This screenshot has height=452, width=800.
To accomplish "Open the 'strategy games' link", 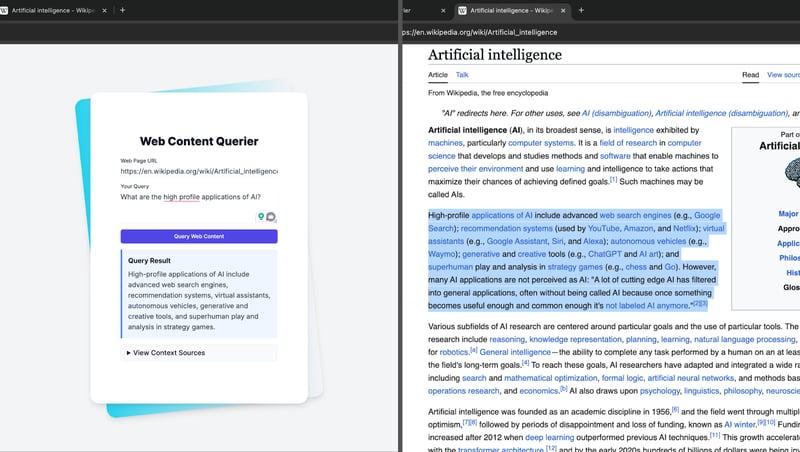I will [575, 267].
